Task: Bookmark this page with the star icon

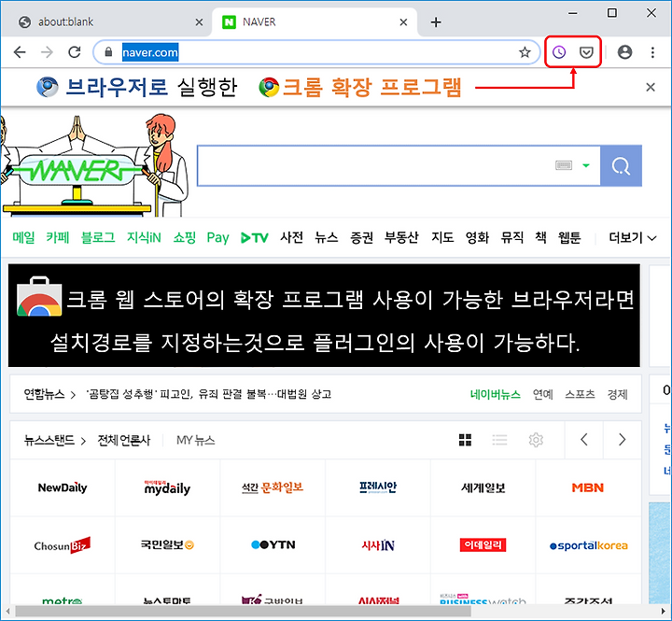Action: pos(525,52)
